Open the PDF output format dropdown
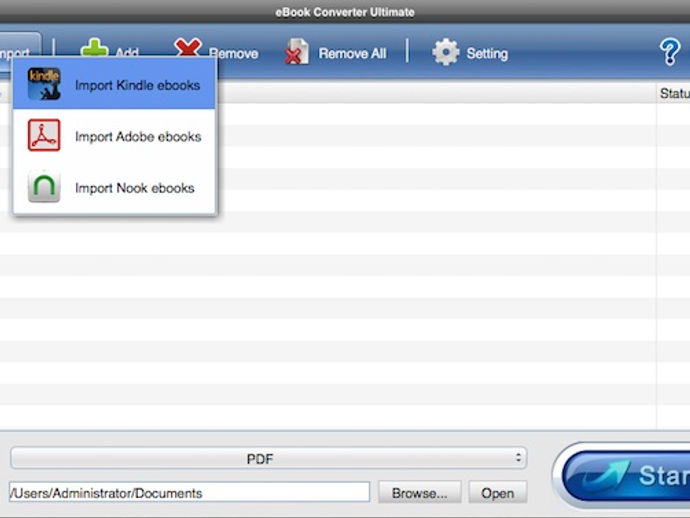This screenshot has width=690, height=518. point(268,458)
